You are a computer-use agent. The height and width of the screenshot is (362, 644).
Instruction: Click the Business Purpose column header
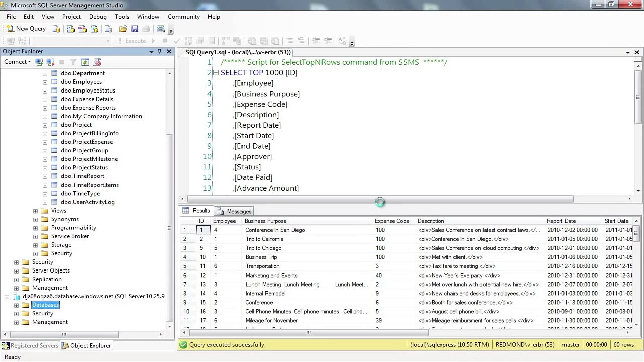coord(307,221)
